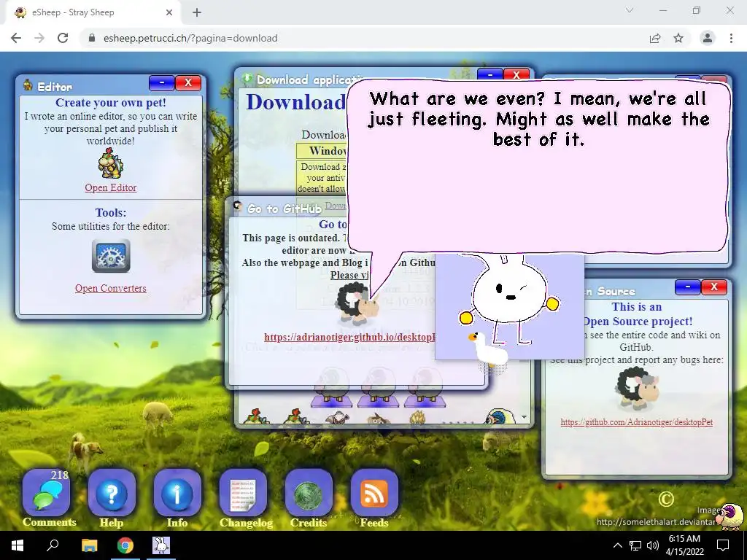Image resolution: width=747 pixels, height=560 pixels.
Task: Open taskbar search magnifier
Action: [53, 545]
